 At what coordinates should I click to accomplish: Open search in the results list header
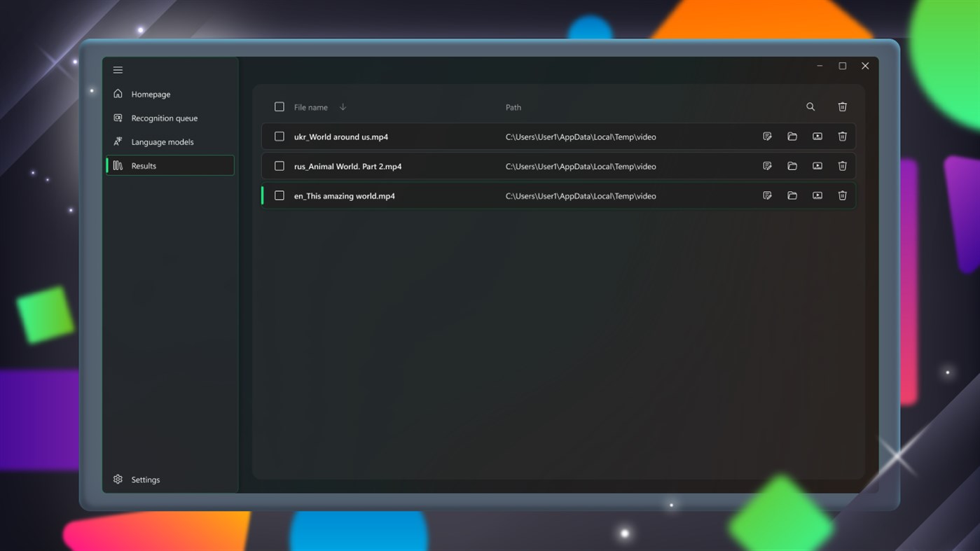coord(810,106)
